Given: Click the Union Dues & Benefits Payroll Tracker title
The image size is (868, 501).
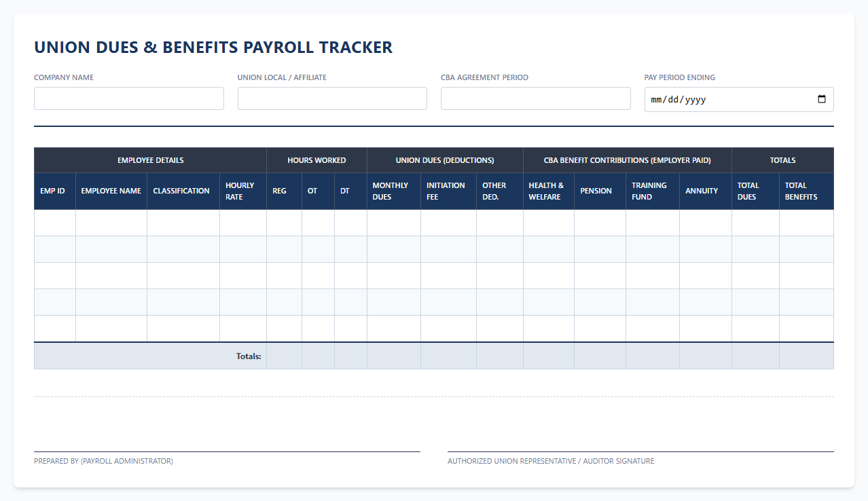Looking at the screenshot, I should 213,48.
